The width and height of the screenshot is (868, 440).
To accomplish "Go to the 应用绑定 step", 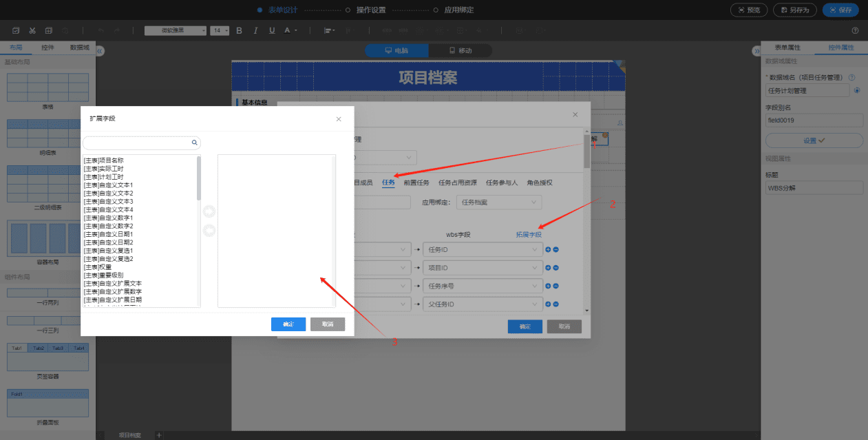I will coord(458,10).
